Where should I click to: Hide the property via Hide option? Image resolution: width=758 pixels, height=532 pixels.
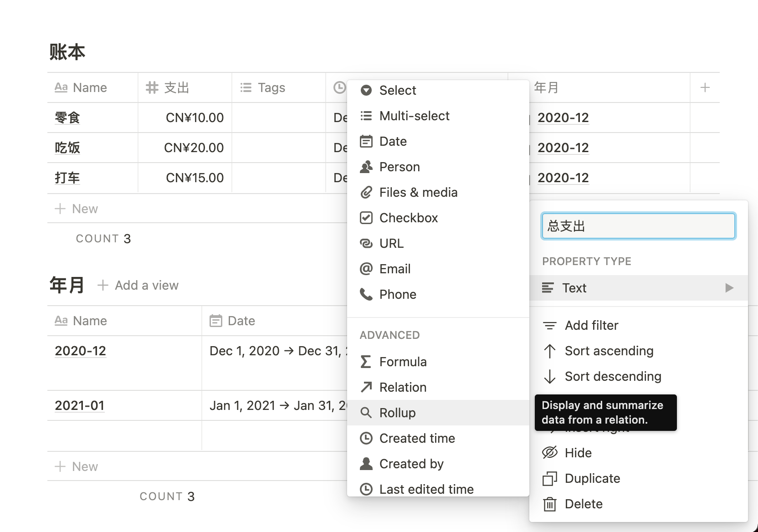click(x=578, y=453)
